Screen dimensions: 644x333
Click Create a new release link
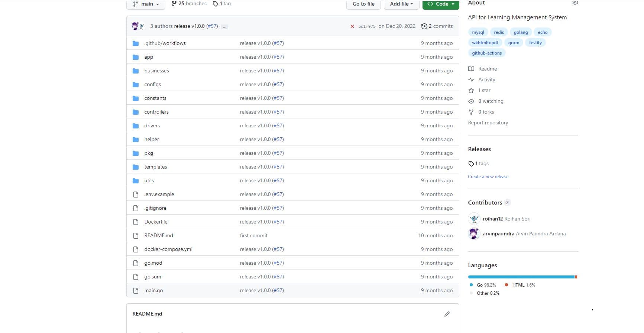[x=488, y=177]
